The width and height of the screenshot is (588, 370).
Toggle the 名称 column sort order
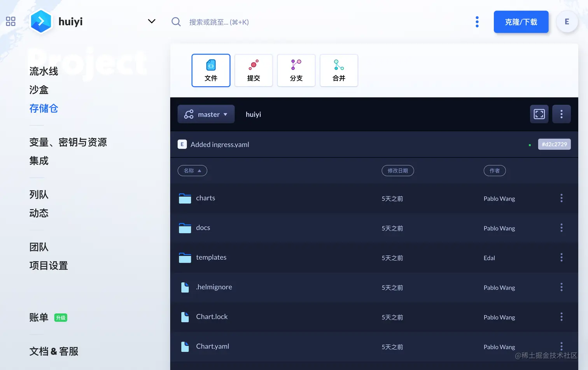click(x=192, y=171)
